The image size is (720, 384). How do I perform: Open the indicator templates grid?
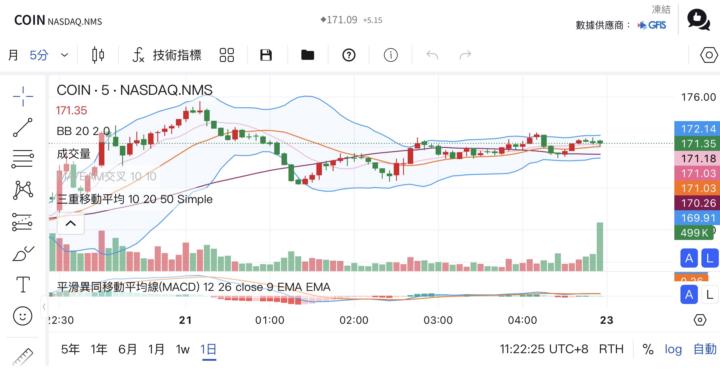point(227,55)
